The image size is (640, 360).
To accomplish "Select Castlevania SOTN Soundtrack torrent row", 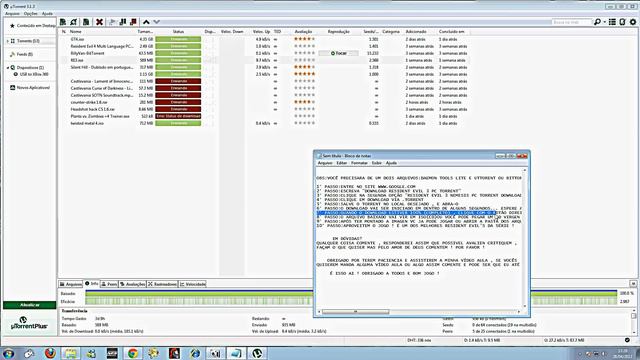I will point(264,95).
